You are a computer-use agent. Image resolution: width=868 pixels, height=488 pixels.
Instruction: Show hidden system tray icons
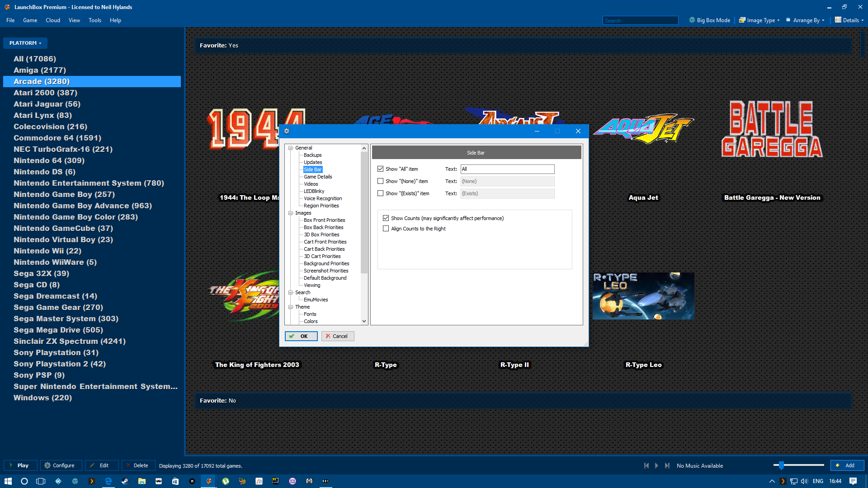coord(772,481)
